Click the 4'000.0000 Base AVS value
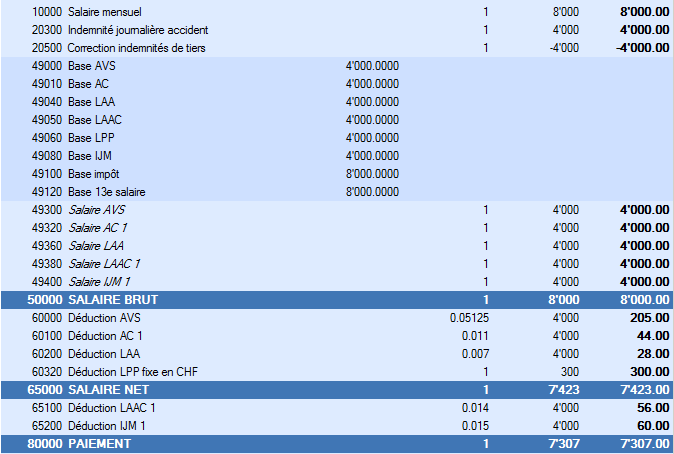The image size is (674, 454). pos(372,66)
